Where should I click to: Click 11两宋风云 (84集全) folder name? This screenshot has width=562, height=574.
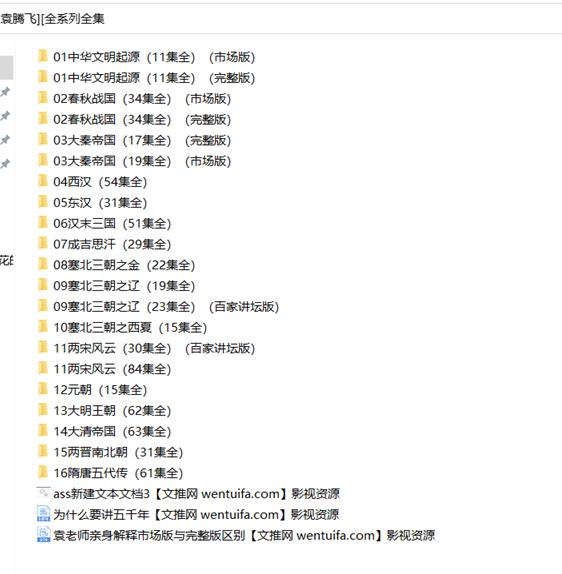click(x=112, y=369)
